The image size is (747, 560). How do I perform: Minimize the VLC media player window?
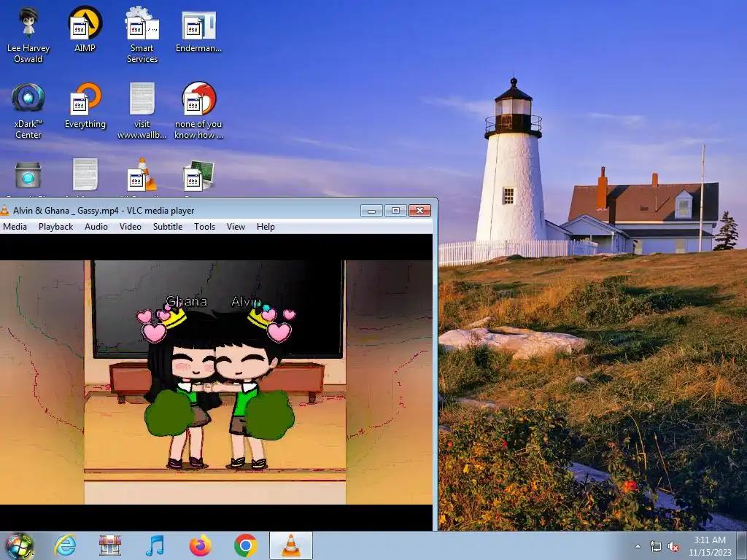[x=371, y=211]
